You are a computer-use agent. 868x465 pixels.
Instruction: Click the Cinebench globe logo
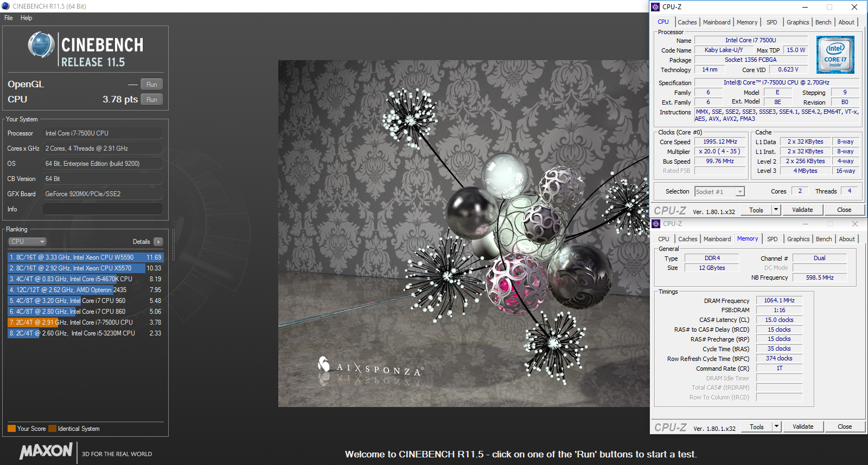coord(41,44)
